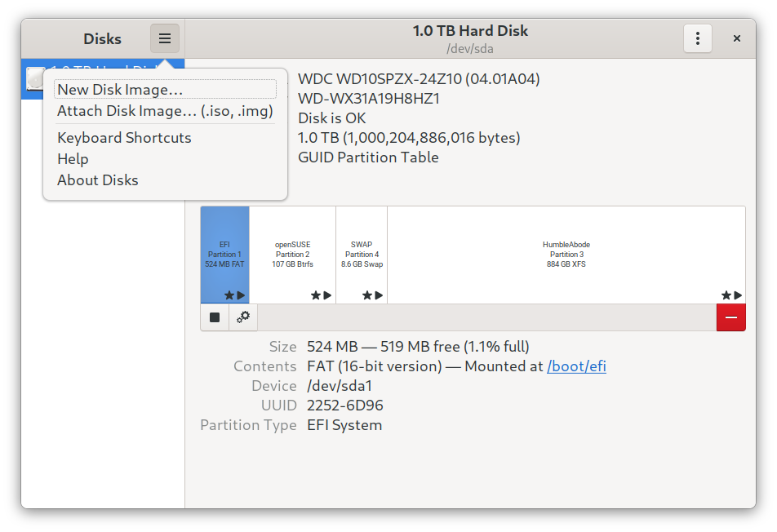Click the hard disk icon in sidebar
The image size is (777, 532).
coord(33,78)
